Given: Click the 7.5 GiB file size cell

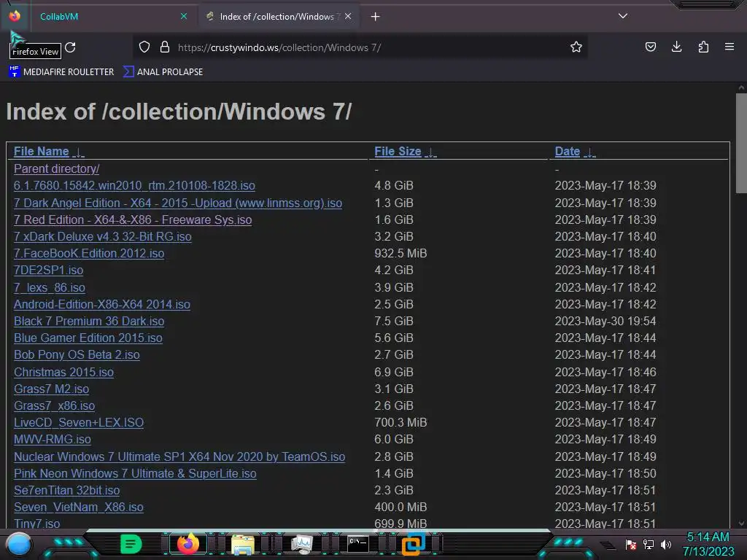Looking at the screenshot, I should click(394, 321).
